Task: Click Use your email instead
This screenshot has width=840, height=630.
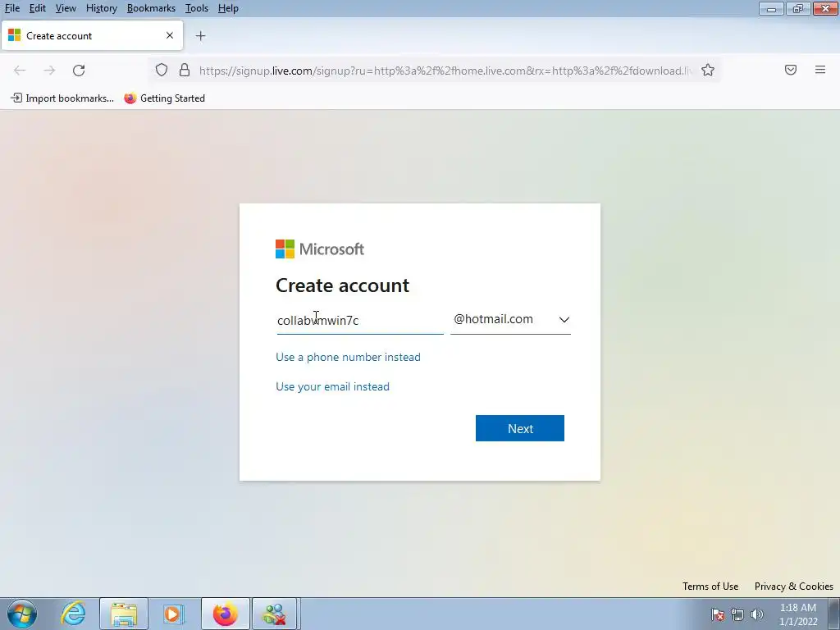Action: coord(333,387)
